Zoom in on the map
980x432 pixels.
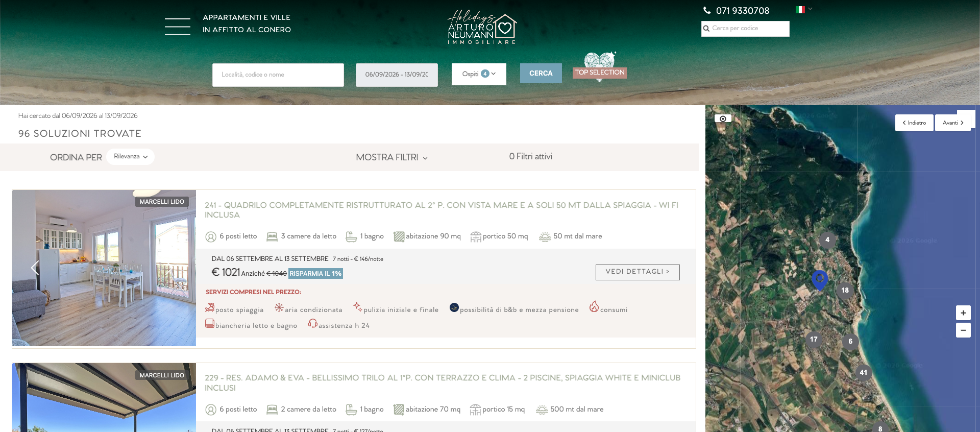tap(963, 313)
